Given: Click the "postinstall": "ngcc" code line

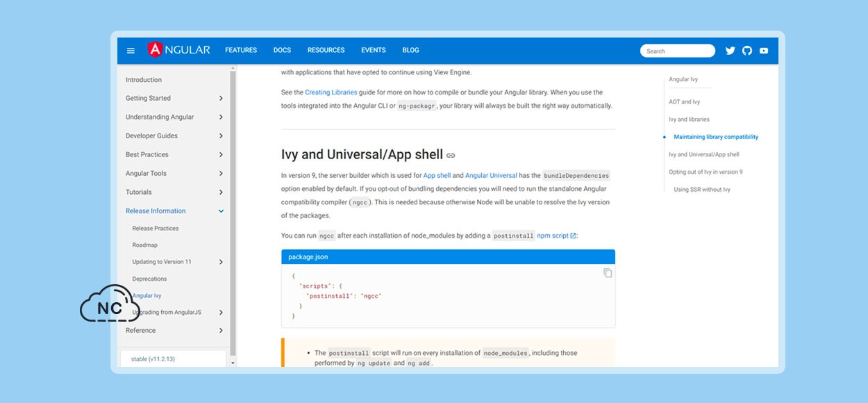Looking at the screenshot, I should [344, 296].
